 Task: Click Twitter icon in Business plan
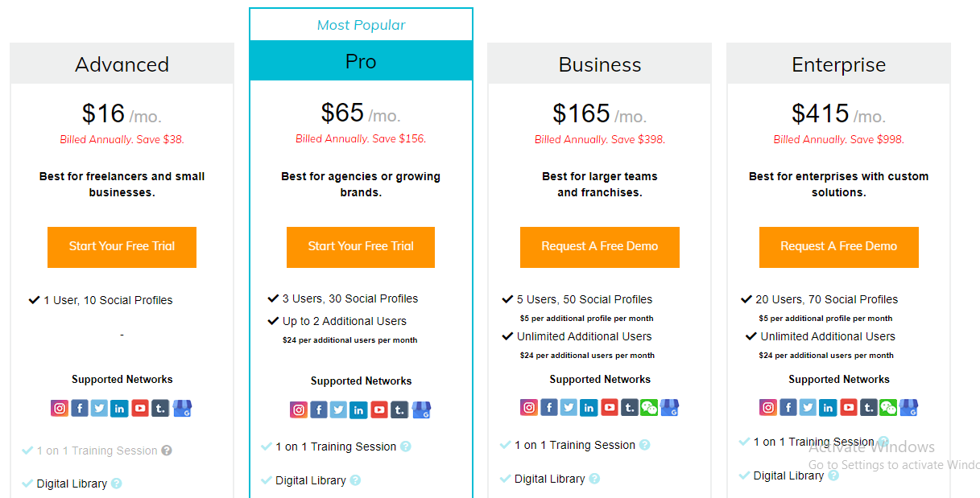pyautogui.click(x=569, y=407)
